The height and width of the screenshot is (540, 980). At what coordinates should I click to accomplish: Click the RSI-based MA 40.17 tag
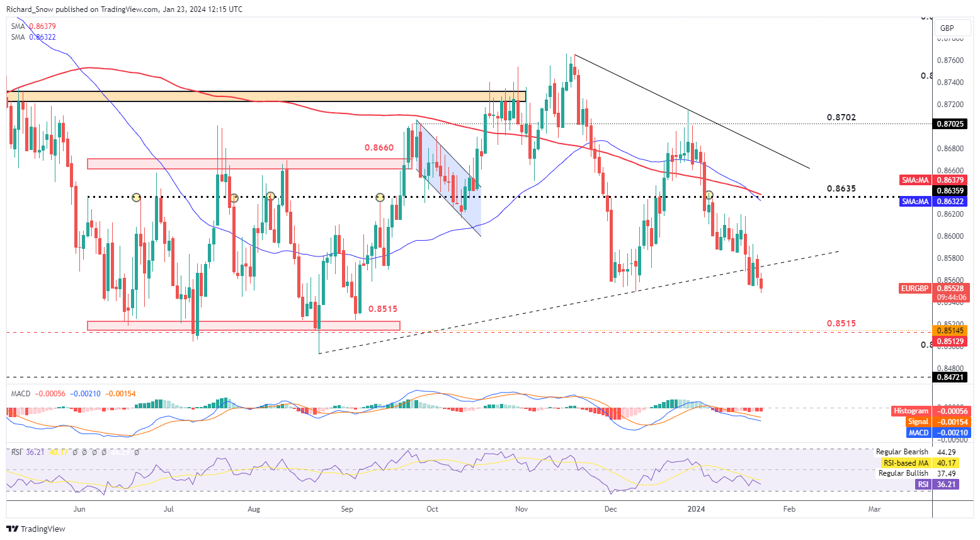tap(920, 463)
